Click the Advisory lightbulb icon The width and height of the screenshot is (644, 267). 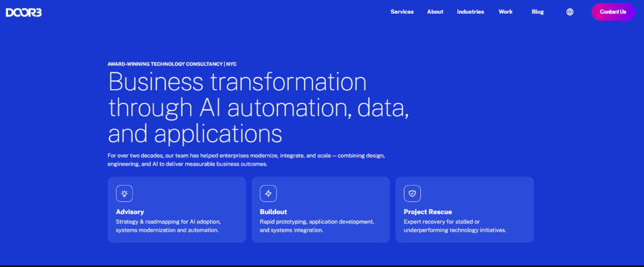click(x=125, y=193)
